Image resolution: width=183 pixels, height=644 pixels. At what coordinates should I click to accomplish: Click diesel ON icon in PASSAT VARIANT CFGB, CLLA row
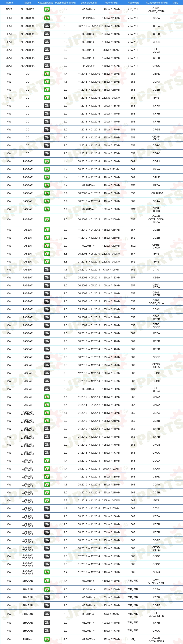click(x=47, y=548)
